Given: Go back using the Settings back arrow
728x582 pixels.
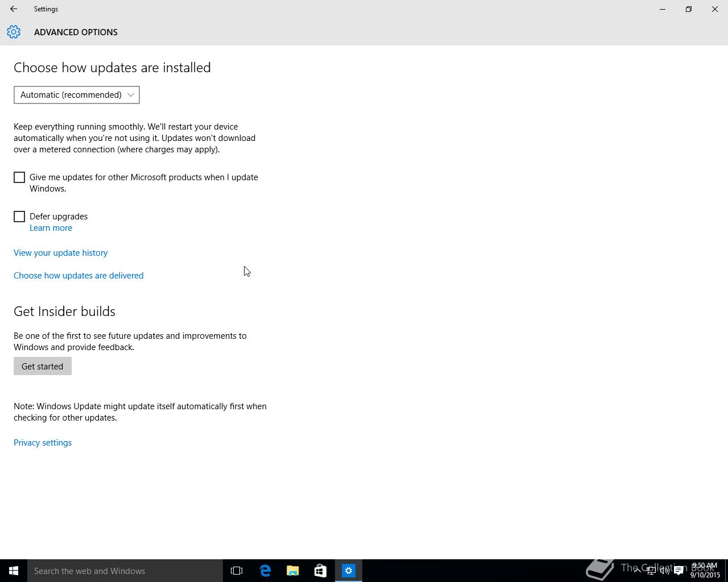Looking at the screenshot, I should [13, 9].
